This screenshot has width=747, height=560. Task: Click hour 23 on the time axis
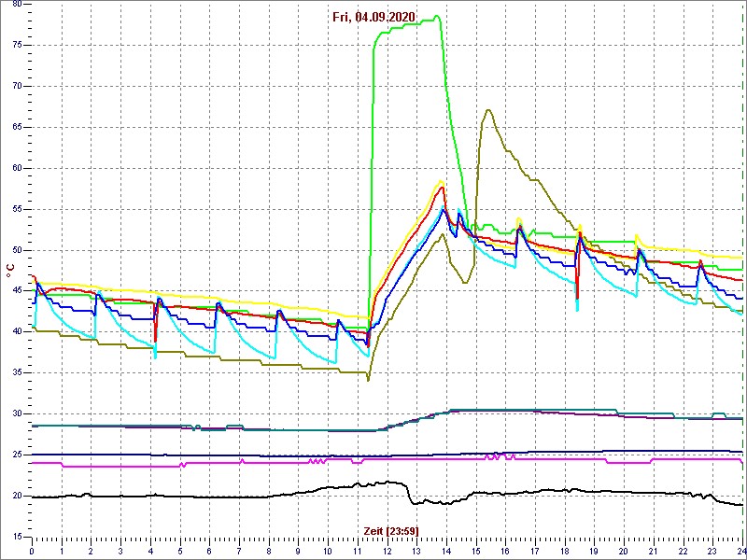coord(712,552)
